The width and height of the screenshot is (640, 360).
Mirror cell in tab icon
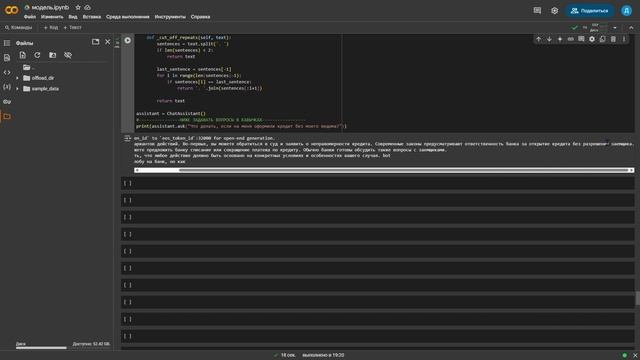pos(602,39)
